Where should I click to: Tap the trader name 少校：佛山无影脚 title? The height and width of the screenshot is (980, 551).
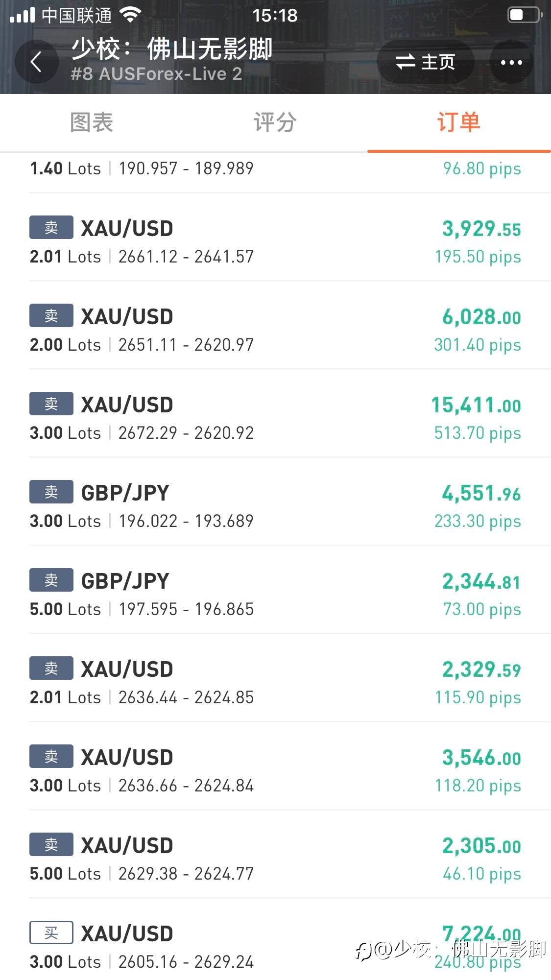[172, 49]
